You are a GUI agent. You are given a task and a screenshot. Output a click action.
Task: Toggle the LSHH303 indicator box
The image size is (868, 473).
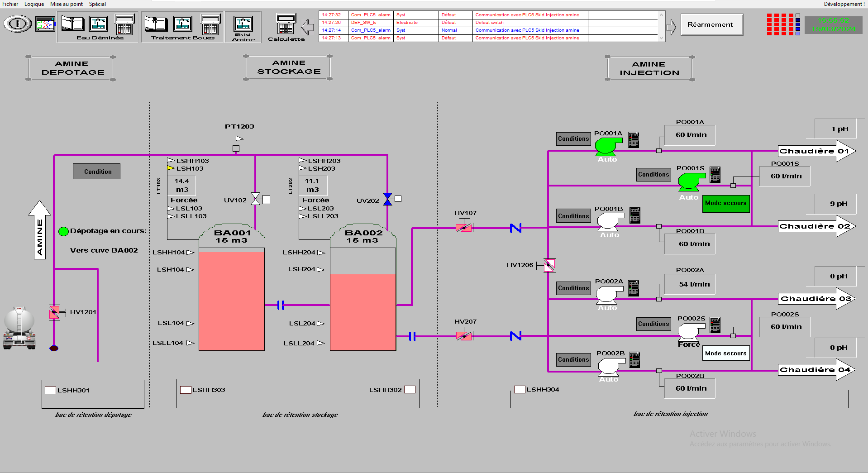coord(186,390)
